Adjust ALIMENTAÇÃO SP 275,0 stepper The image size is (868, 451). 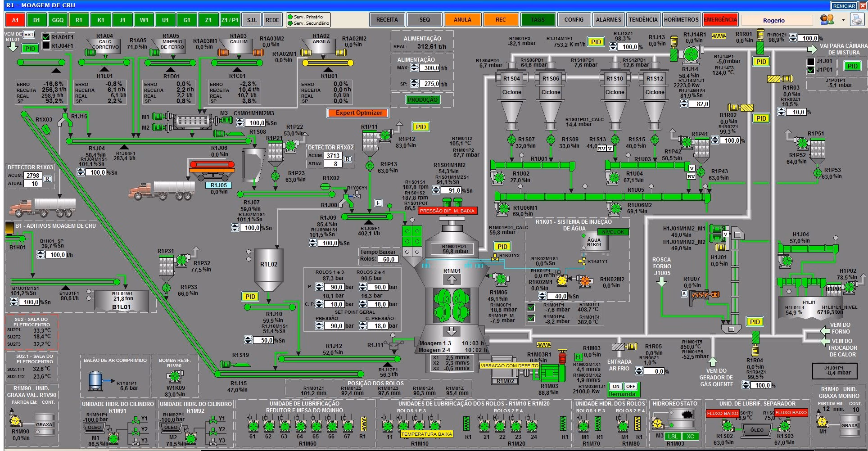(x=415, y=84)
